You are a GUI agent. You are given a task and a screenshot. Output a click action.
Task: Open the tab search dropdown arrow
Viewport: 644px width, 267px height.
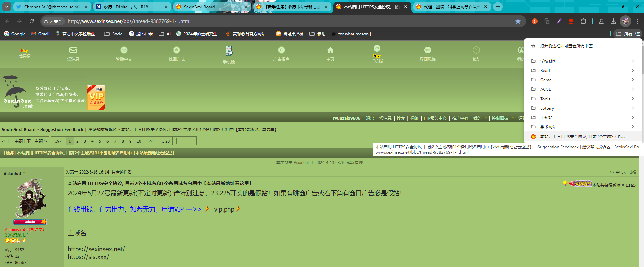click(7, 7)
